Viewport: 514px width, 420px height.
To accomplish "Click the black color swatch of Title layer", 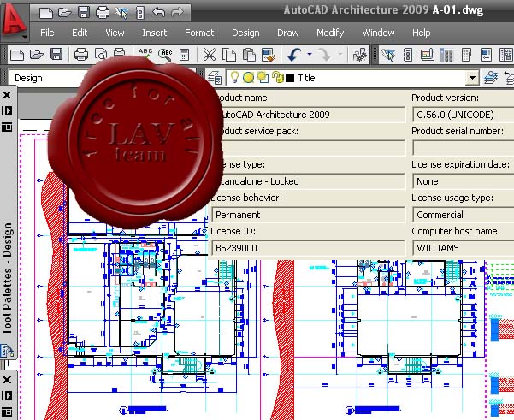I will [x=290, y=78].
